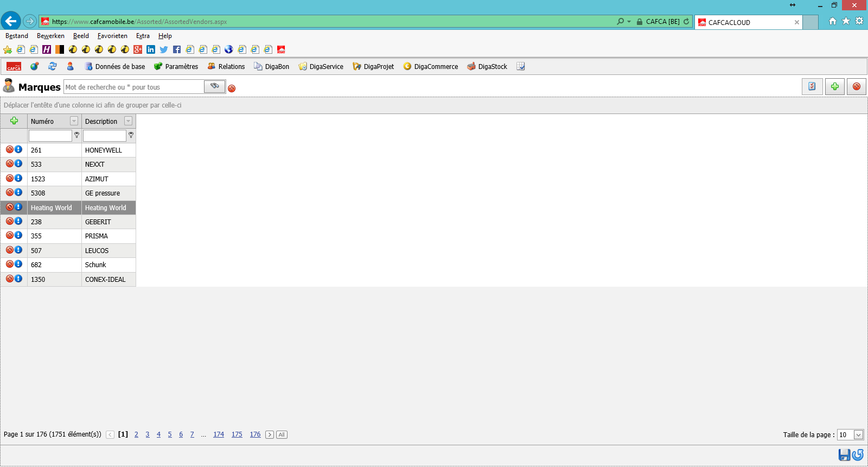Select the highlighted Heating World description cell
The height and width of the screenshot is (467, 868).
[108, 207]
